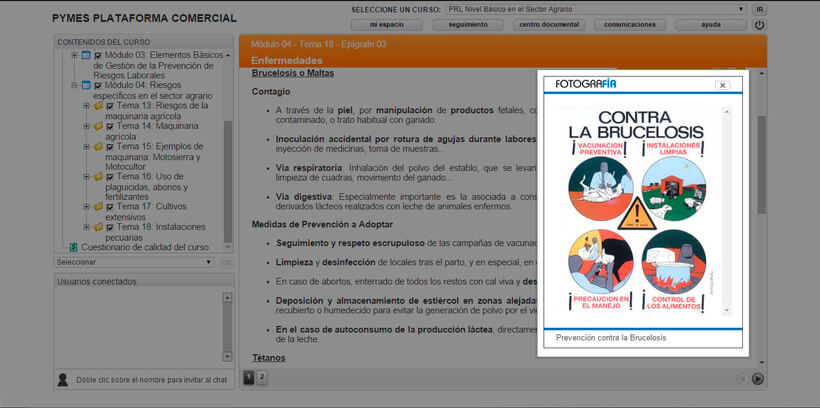This screenshot has width=820, height=408.
Task: Click the Prevención contra la Brucelosis caption
Action: 611,338
